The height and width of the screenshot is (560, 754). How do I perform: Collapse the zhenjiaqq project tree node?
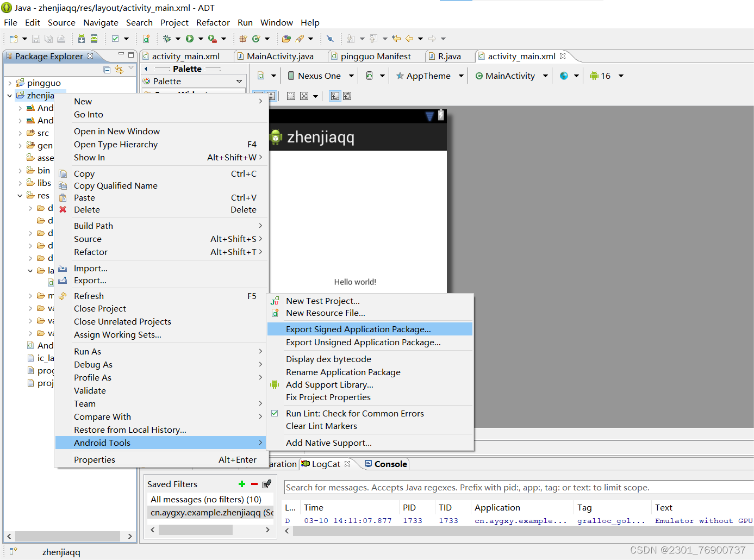10,96
